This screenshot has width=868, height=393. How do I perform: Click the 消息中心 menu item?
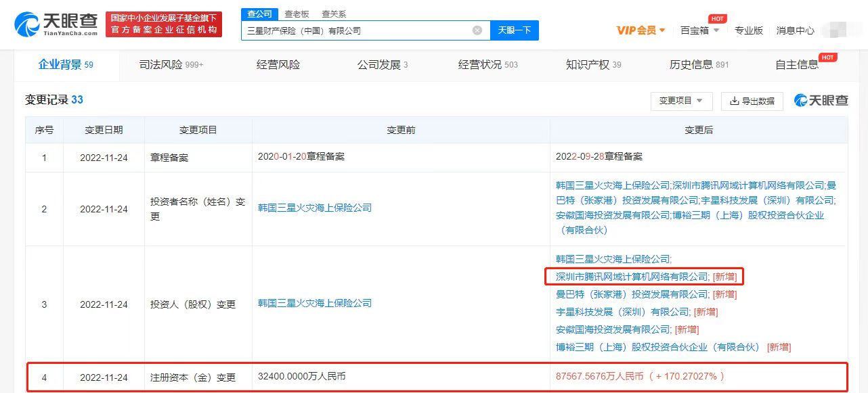795,30
